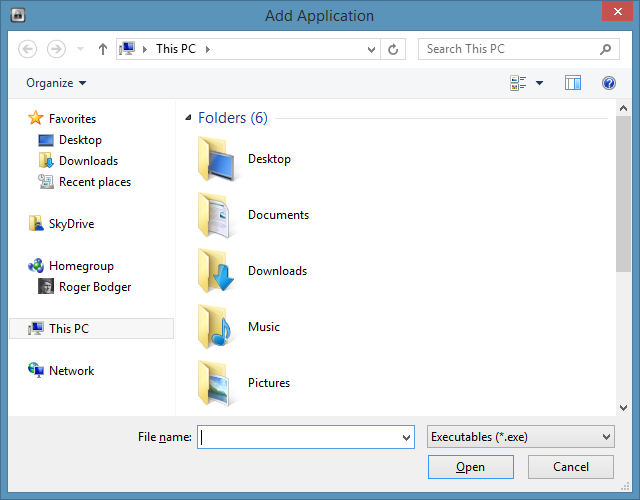Collapse the Folders (6) group

pos(188,118)
